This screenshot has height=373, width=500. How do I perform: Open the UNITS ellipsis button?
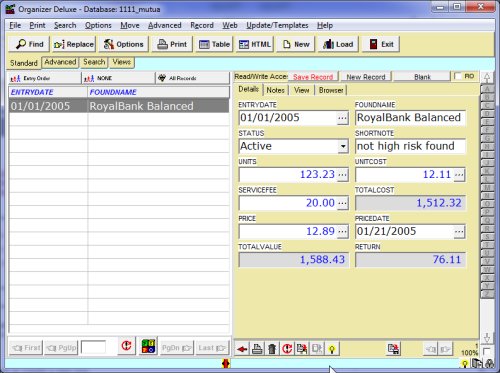click(x=342, y=175)
